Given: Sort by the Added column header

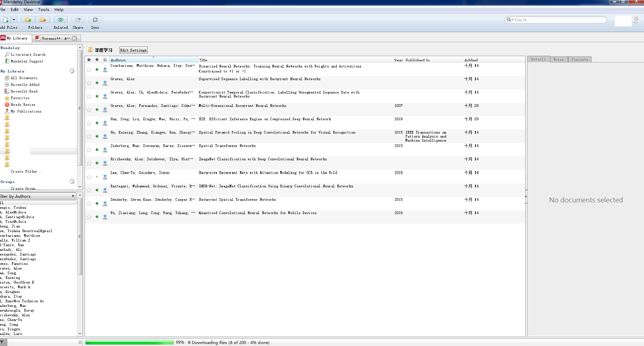Looking at the screenshot, I should point(494,60).
